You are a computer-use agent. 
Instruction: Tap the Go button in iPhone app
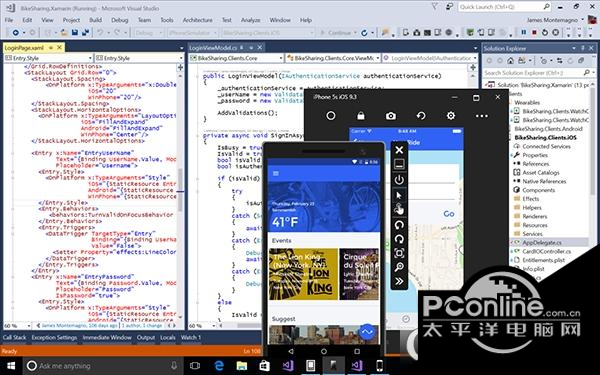(x=448, y=214)
